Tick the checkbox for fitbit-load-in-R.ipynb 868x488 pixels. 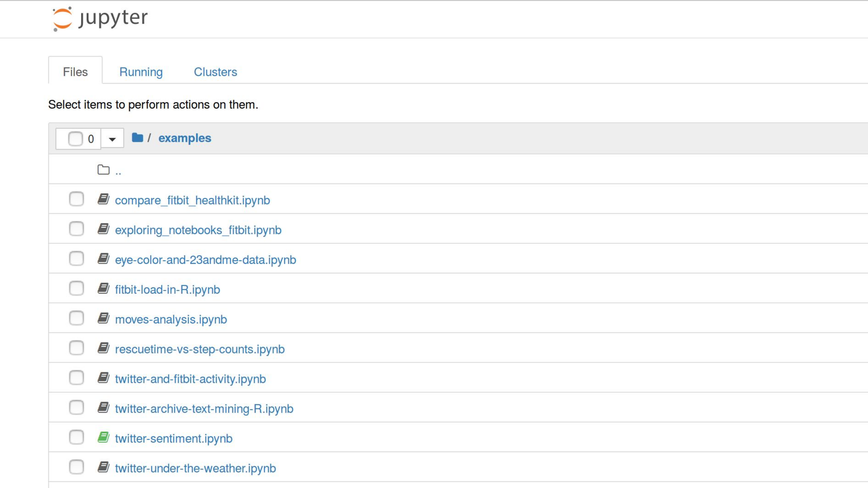click(x=76, y=288)
